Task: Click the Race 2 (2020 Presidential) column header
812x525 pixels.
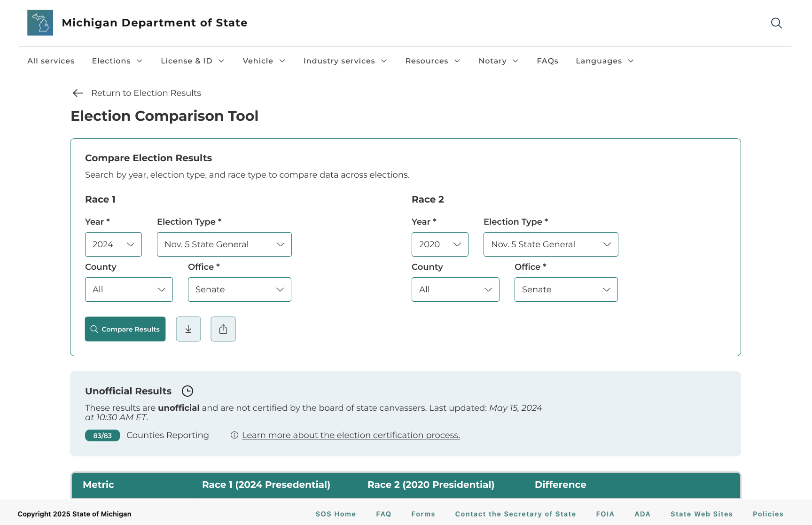Action: point(431,485)
